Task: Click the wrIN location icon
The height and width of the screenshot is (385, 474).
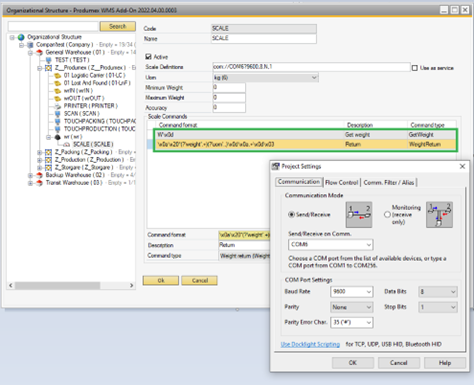Action: tap(58, 91)
